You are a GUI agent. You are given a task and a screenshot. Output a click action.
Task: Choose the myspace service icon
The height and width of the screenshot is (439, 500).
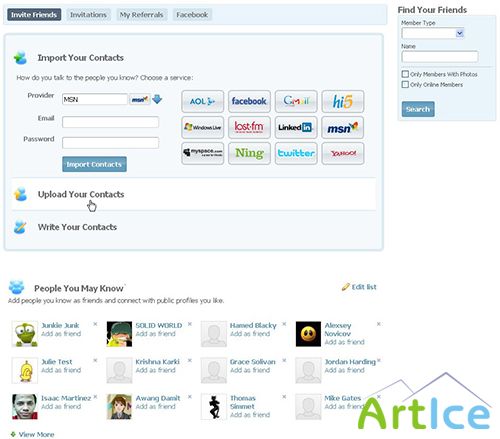(202, 153)
